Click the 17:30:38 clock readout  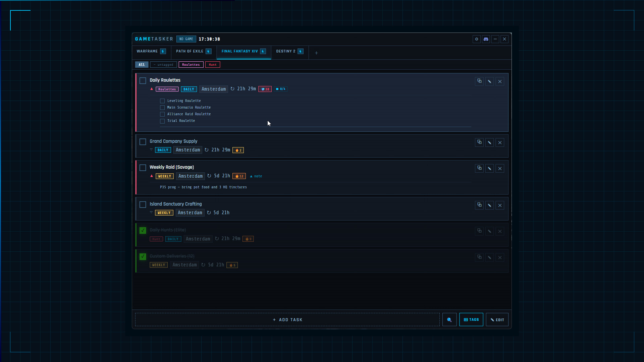click(209, 39)
